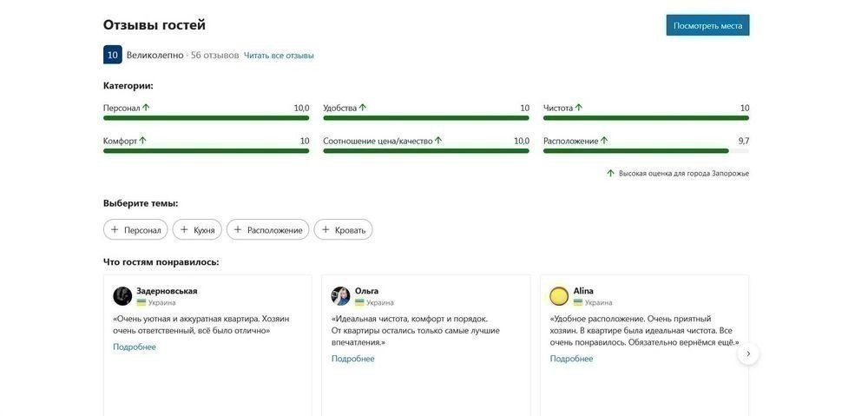The height and width of the screenshot is (416, 868).
Task: Enable the Кровать topic filter
Action: (343, 230)
